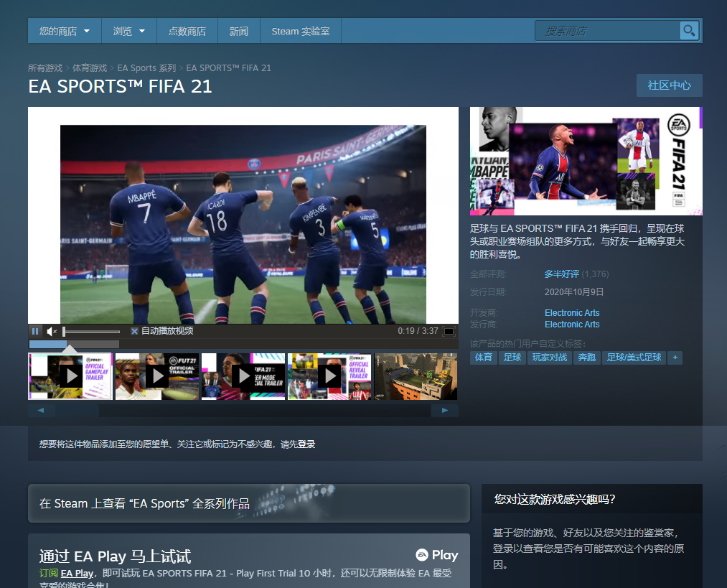Follow the EA Sports 系列 breadcrumb link
The width and height of the screenshot is (727, 588).
coord(146,68)
